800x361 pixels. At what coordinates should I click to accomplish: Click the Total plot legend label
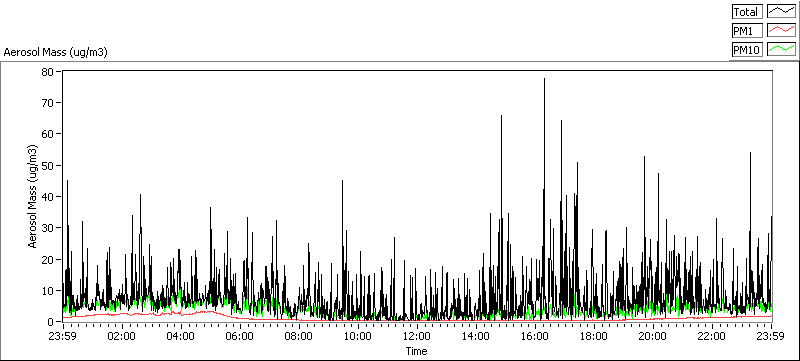pos(747,12)
